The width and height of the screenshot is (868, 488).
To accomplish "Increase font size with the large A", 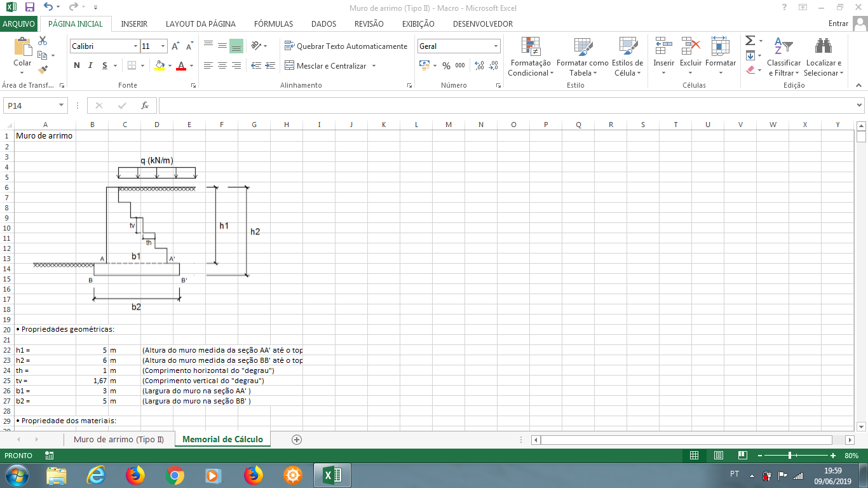I will (176, 46).
